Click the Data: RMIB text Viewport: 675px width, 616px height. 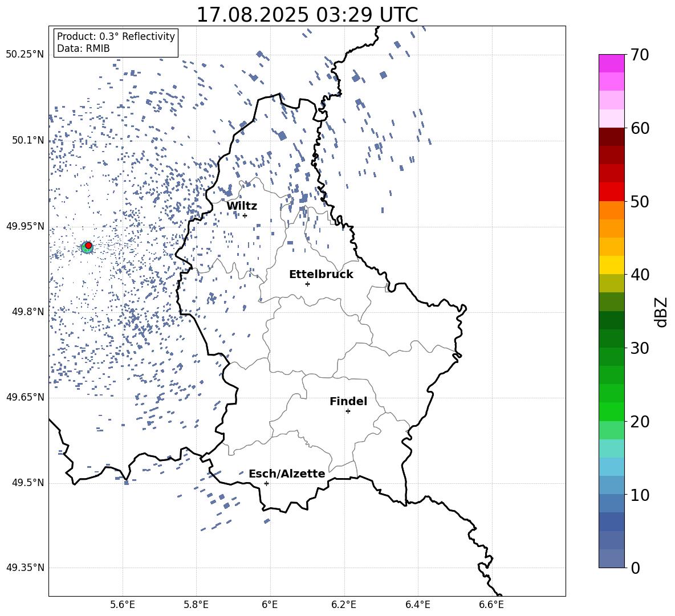[x=83, y=48]
